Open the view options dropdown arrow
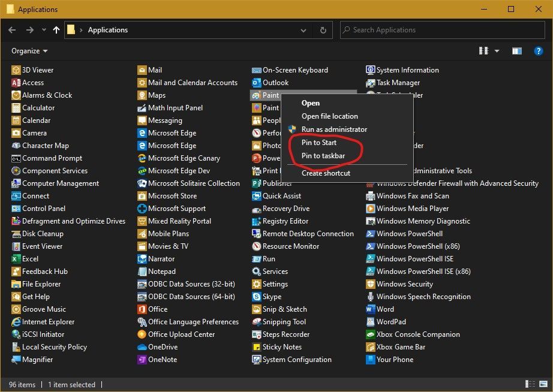This screenshot has height=392, width=553. tap(497, 51)
